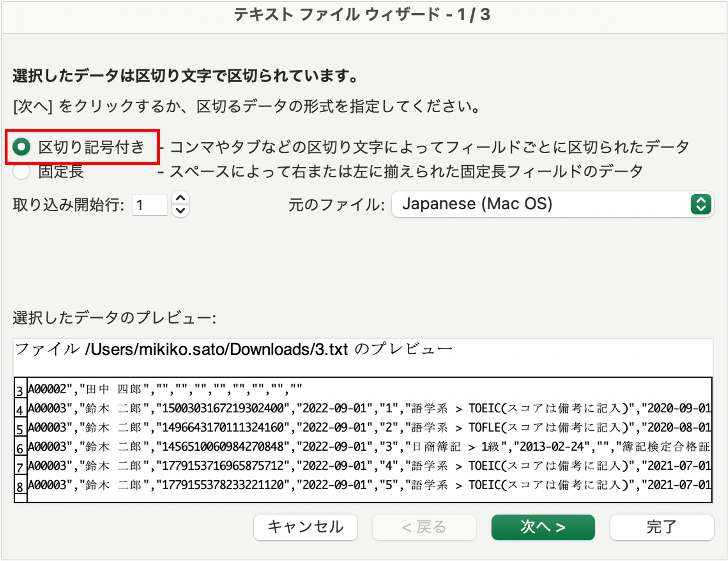Select the 固定長 radio button

click(21, 172)
